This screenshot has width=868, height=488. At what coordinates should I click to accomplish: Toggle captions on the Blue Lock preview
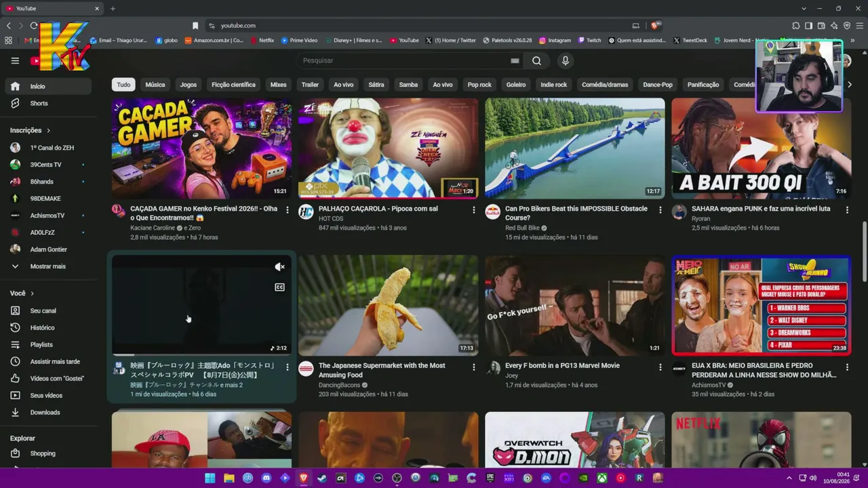[279, 287]
